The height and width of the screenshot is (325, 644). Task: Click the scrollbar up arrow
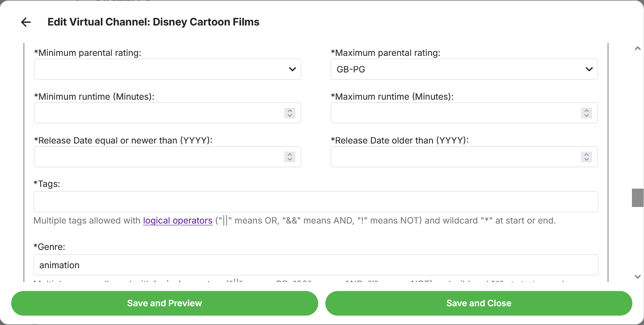[x=638, y=49]
